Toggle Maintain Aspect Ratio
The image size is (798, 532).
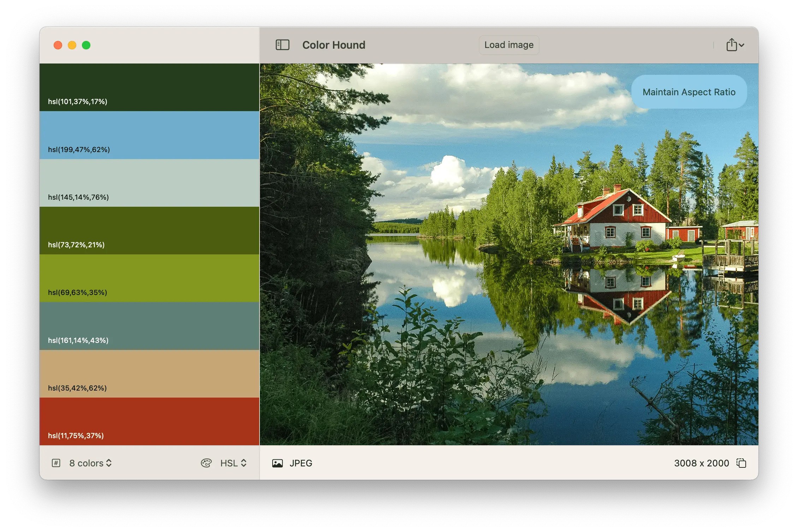(x=689, y=92)
